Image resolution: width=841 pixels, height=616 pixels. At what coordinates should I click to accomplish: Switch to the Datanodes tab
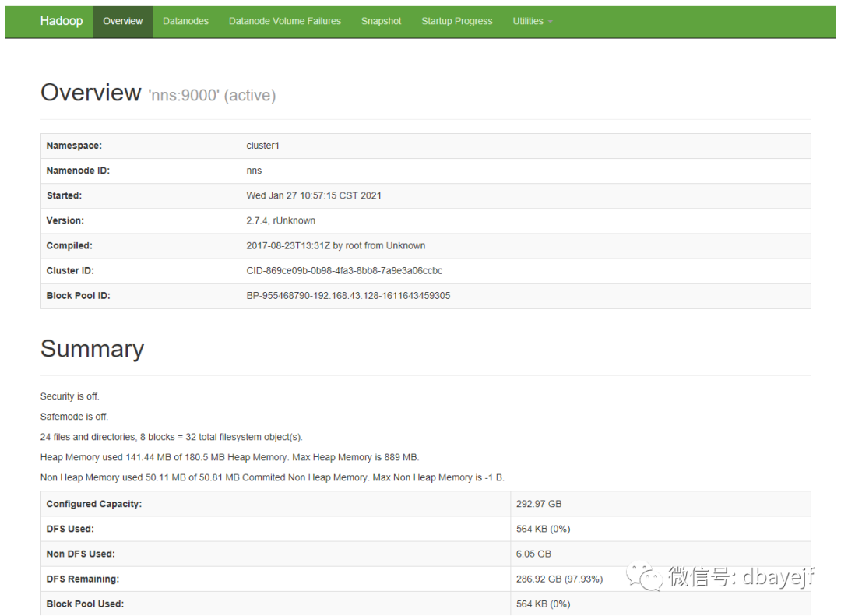[185, 22]
